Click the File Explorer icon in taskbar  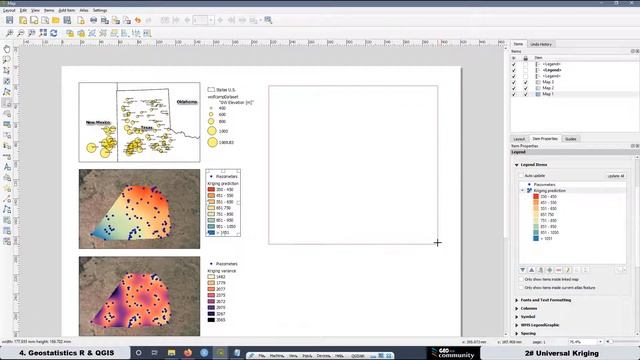pyautogui.click(x=171, y=353)
